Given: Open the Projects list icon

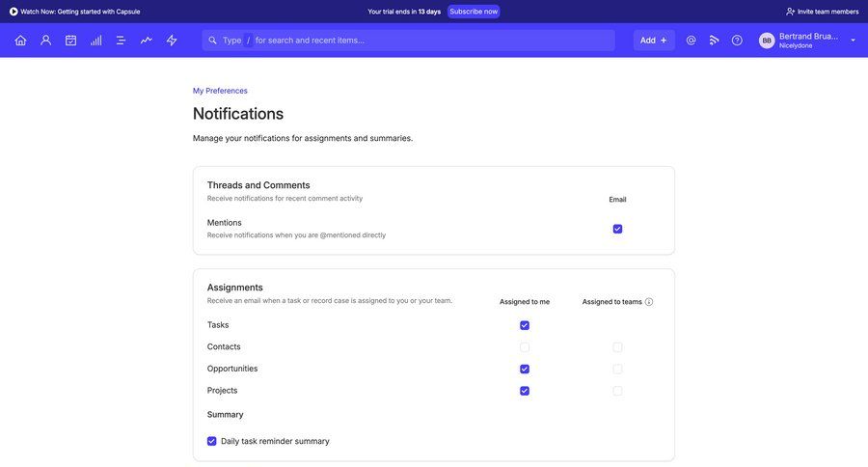Looking at the screenshot, I should point(122,41).
